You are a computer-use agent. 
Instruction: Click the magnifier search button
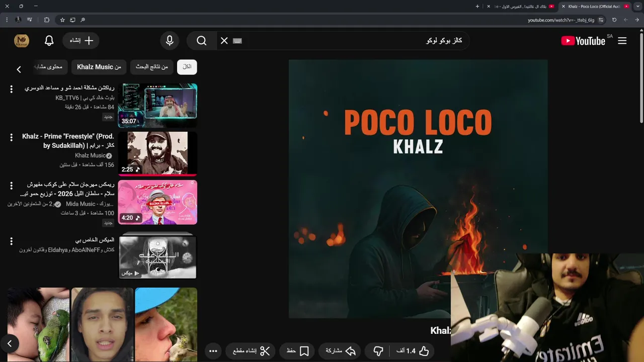pyautogui.click(x=202, y=41)
